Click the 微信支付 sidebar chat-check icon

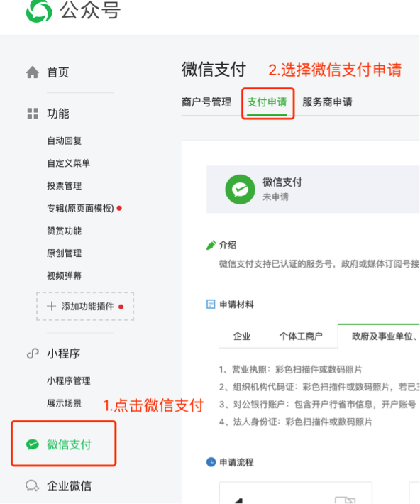[33, 444]
